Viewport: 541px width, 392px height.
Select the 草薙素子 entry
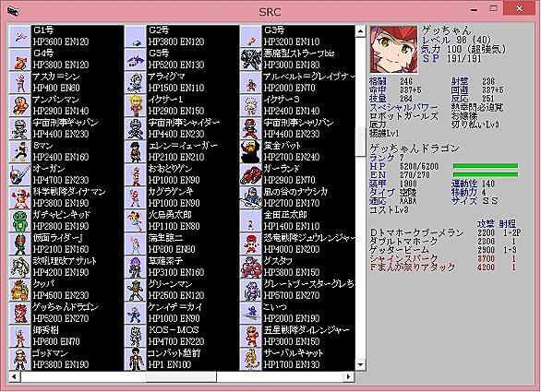tap(182, 267)
